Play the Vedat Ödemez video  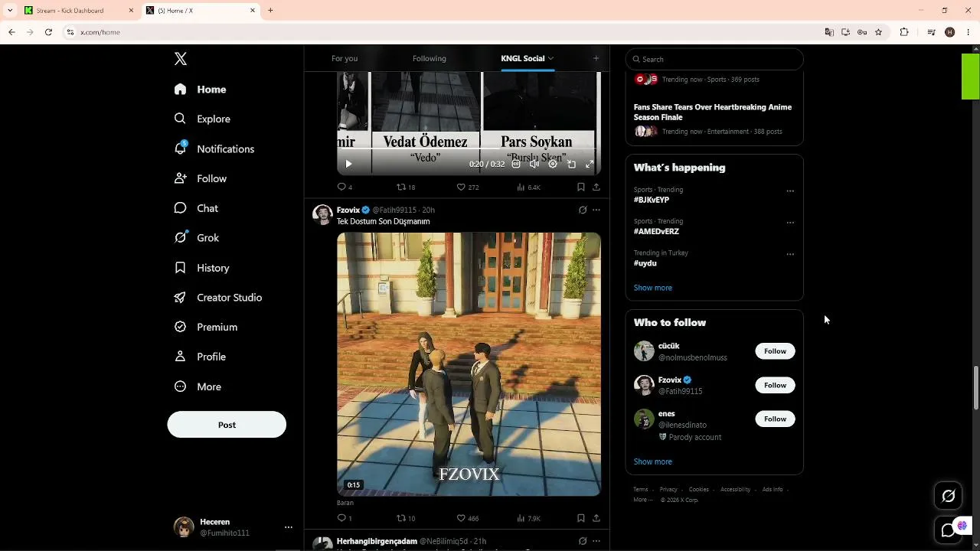348,164
